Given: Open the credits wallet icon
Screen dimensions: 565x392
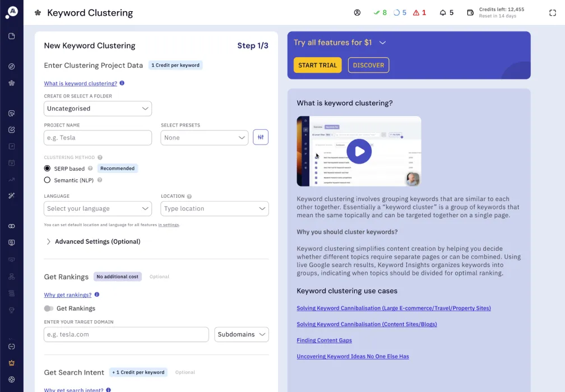Looking at the screenshot, I should (470, 12).
